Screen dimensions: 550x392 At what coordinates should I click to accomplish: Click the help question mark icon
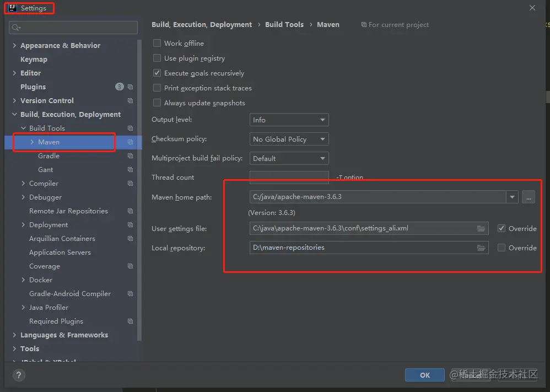click(19, 375)
